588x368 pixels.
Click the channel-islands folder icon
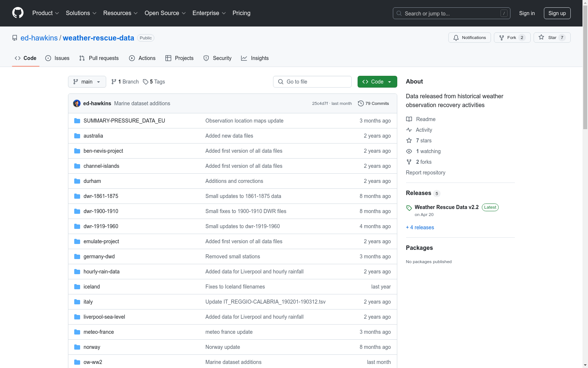77,166
